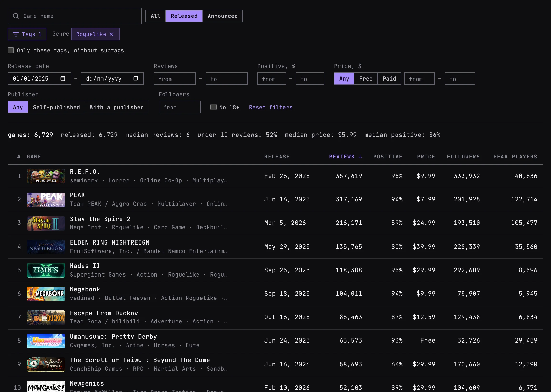Enable 'Only these tags, without subtags' checkbox

(11, 50)
